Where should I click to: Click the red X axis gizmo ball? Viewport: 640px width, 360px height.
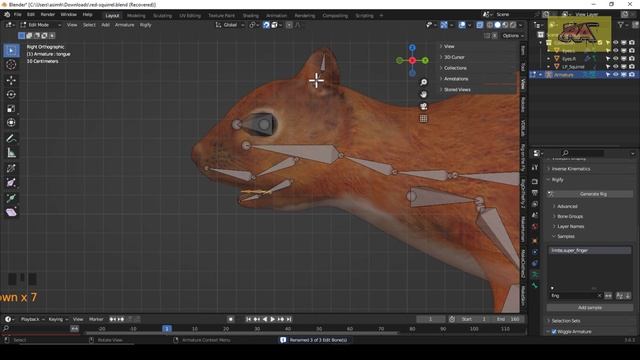click(412, 60)
